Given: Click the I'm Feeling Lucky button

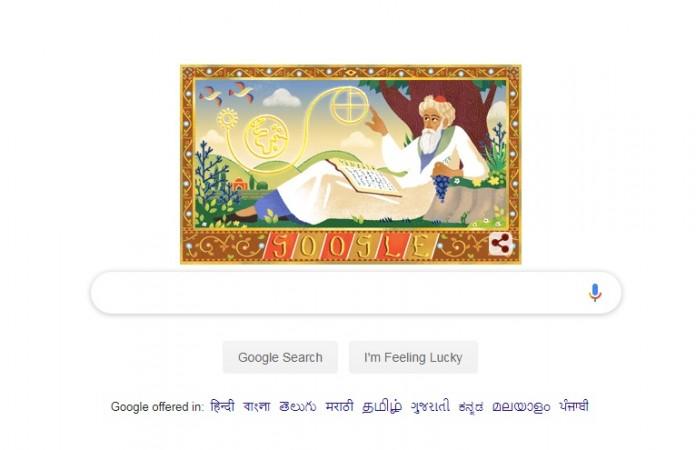Looking at the screenshot, I should click(413, 357).
